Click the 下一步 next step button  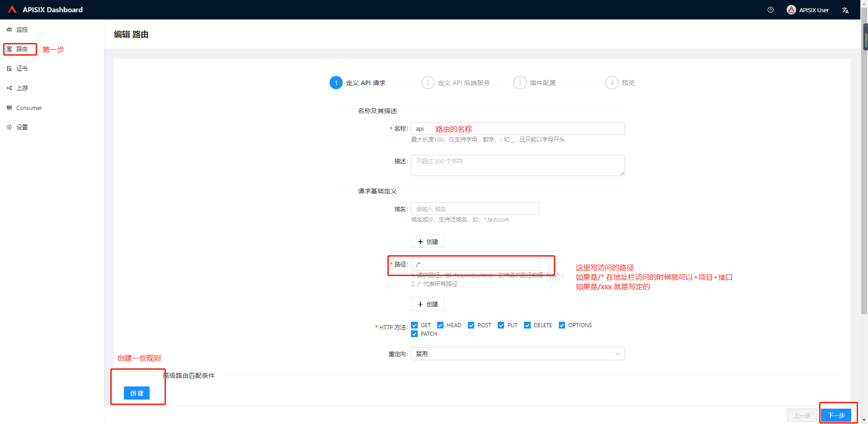pyautogui.click(x=837, y=415)
